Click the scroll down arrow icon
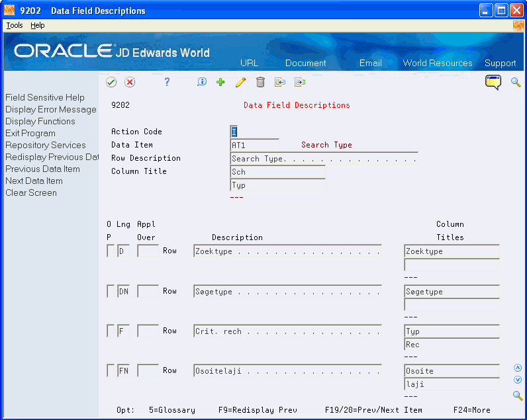This screenshot has width=527, height=420. click(518, 380)
